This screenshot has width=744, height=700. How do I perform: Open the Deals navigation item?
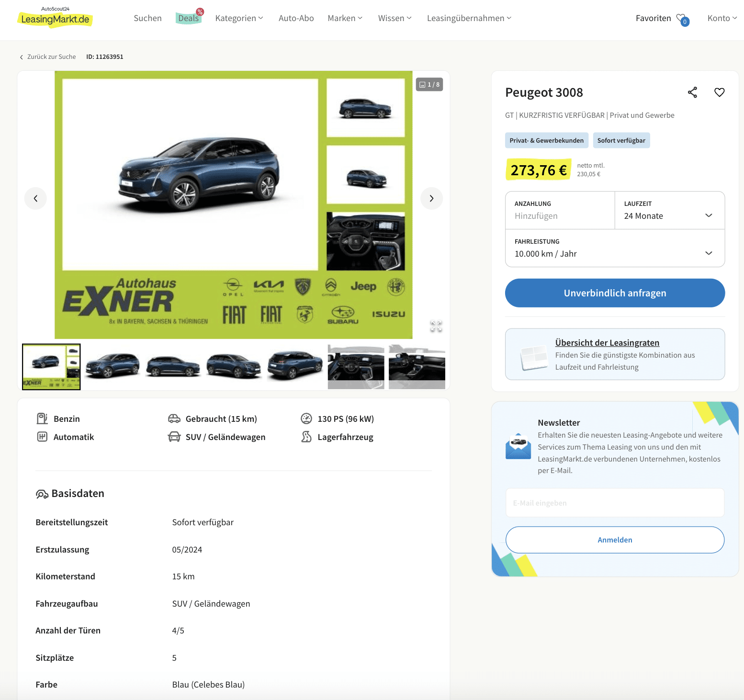(189, 18)
